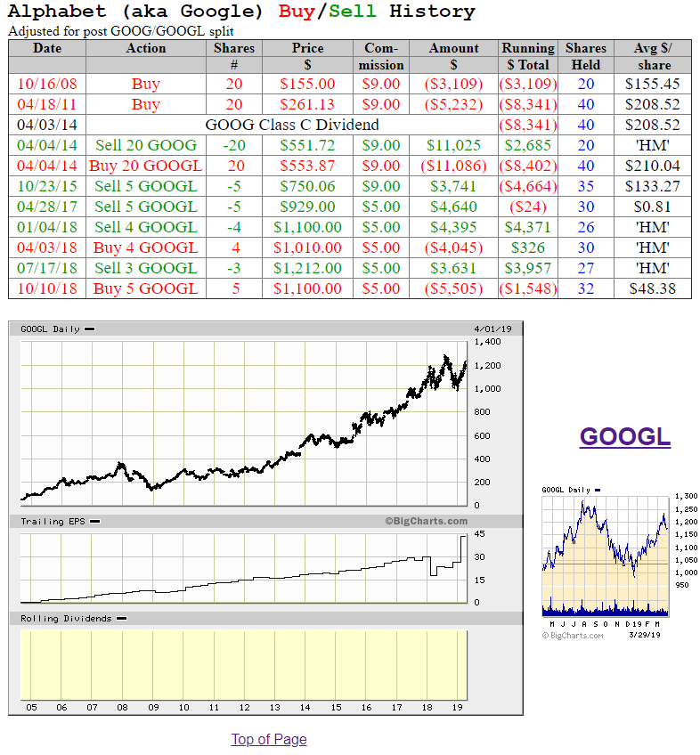Select the Buy 5 GOOGL action cell
This screenshot has height=755, width=700.
tap(146, 288)
